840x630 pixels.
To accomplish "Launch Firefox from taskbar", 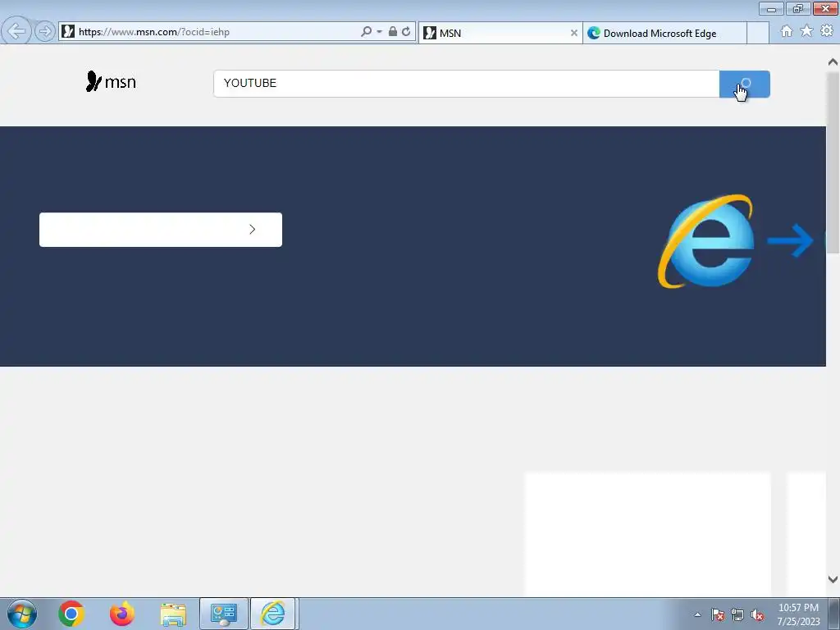I will (121, 614).
